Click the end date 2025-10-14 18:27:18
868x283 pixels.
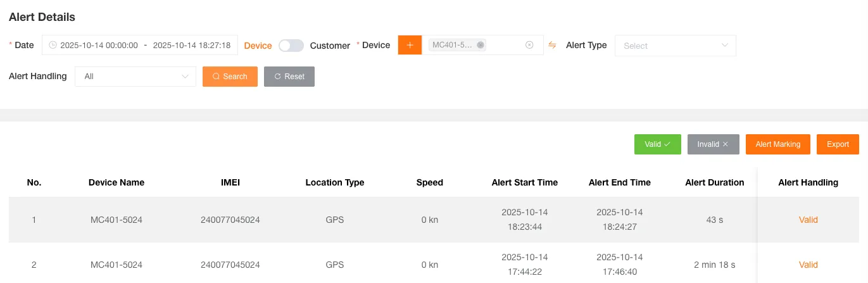[x=193, y=46]
